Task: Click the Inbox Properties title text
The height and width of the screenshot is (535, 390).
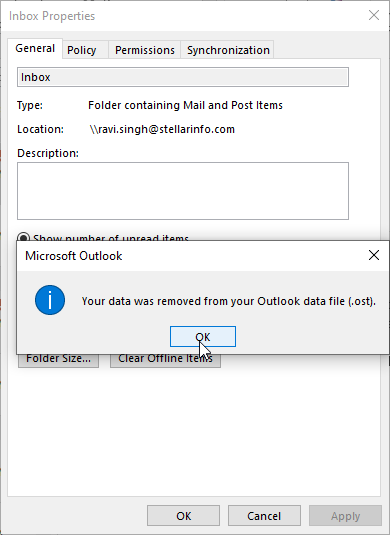Action: pyautogui.click(x=52, y=16)
